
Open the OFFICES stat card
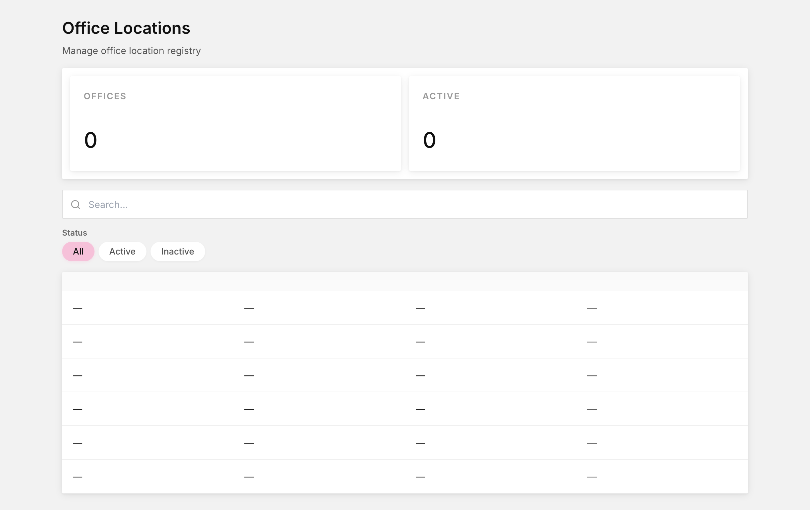click(x=236, y=124)
